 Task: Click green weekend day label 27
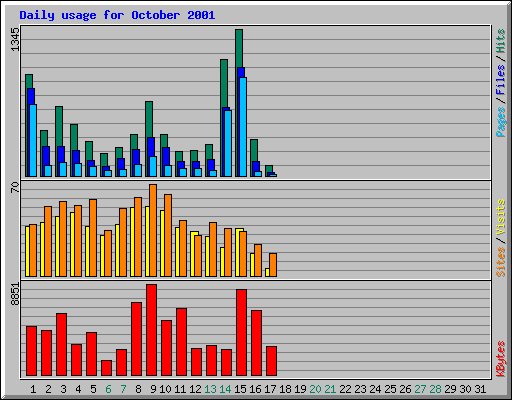(420, 389)
